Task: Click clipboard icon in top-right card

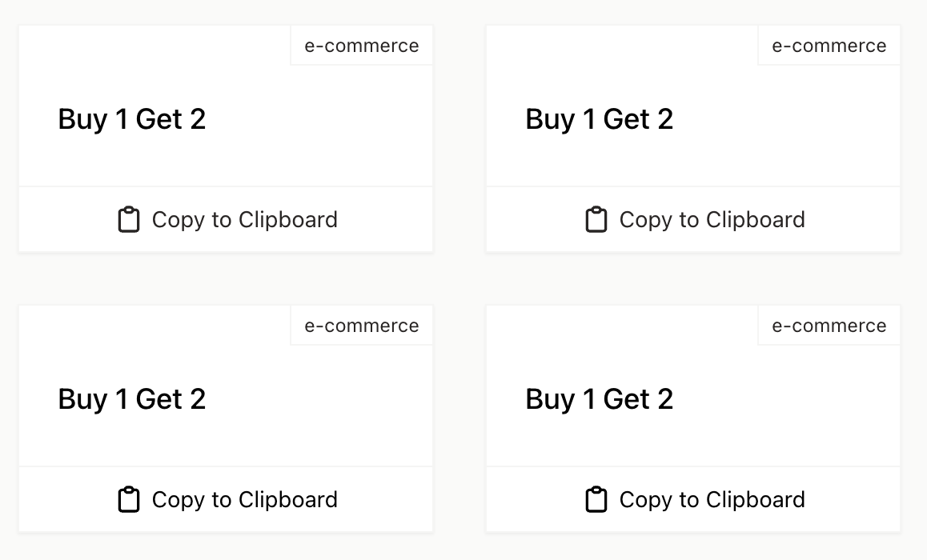Action: point(596,220)
